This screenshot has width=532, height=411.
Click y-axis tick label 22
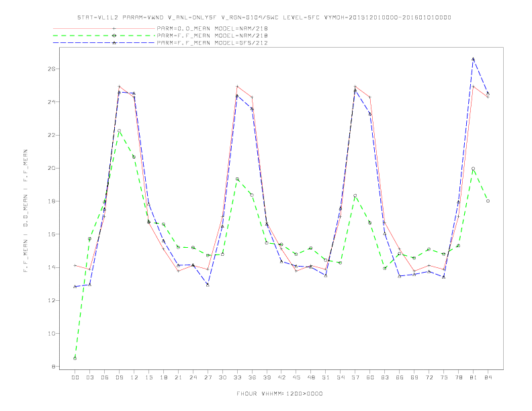click(x=52, y=135)
